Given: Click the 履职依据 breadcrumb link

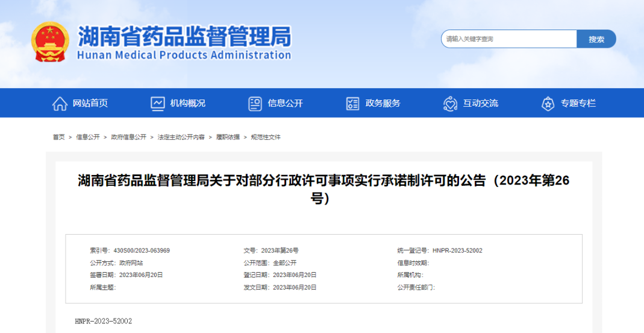Looking at the screenshot, I should (228, 137).
